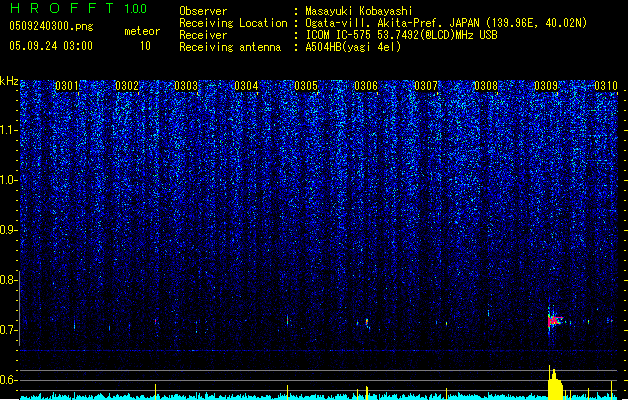
Task: Click the 0304 time marker
Action: (x=246, y=86)
